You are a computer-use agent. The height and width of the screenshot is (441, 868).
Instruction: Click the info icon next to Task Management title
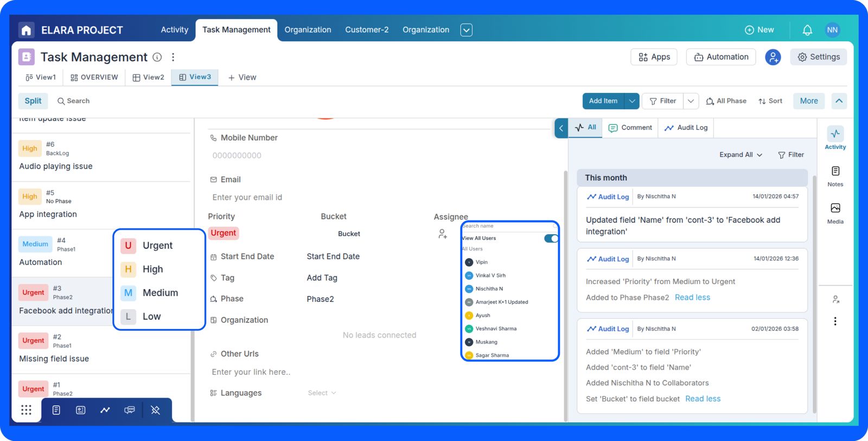(x=157, y=57)
